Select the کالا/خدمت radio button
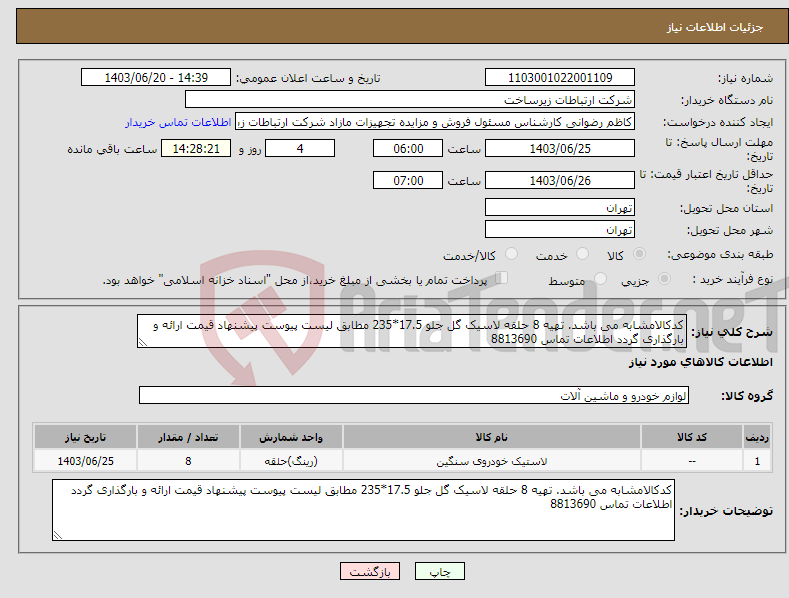The image size is (789, 598). (511, 254)
